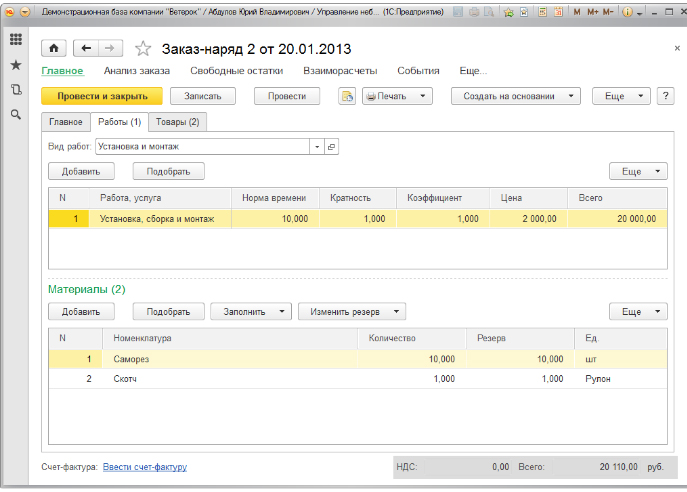Follow the Ввести счет-фактуру link
Screen dimensions: 687x492
(x=145, y=467)
